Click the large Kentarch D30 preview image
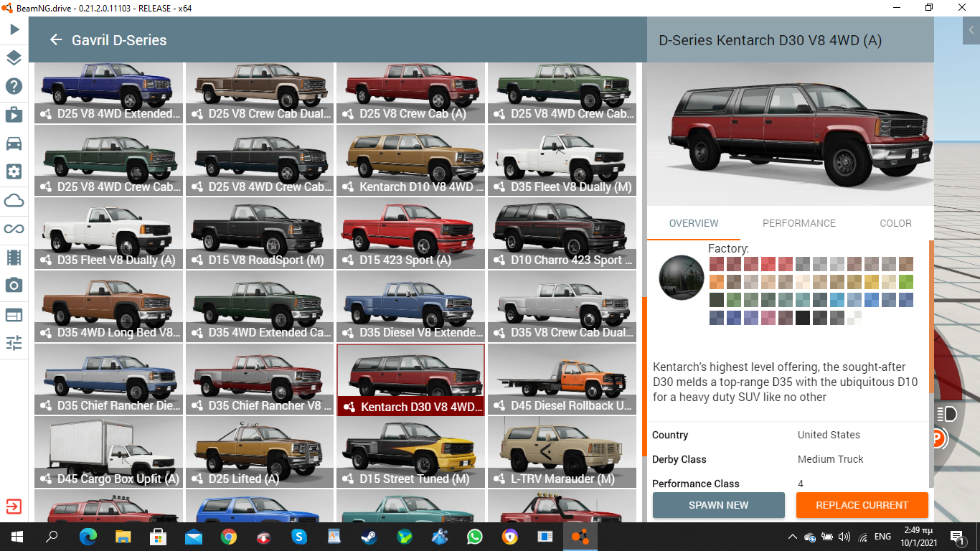The image size is (980, 551). (790, 134)
